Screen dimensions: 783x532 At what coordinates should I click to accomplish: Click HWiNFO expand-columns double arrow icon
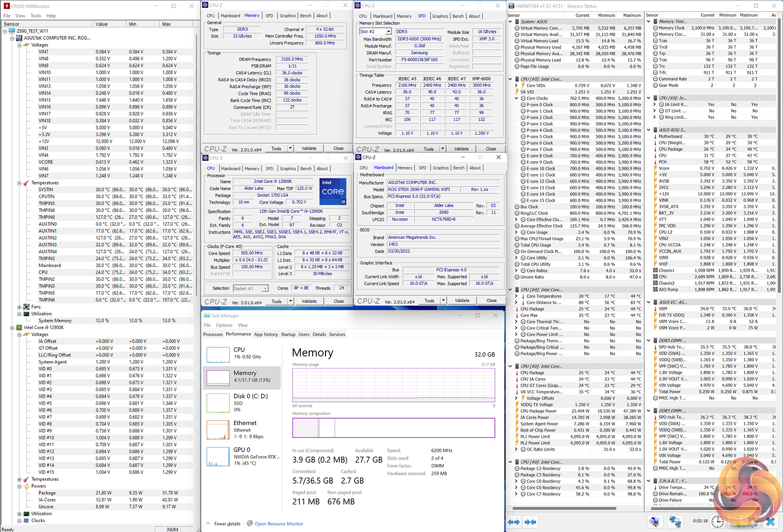(x=514, y=522)
